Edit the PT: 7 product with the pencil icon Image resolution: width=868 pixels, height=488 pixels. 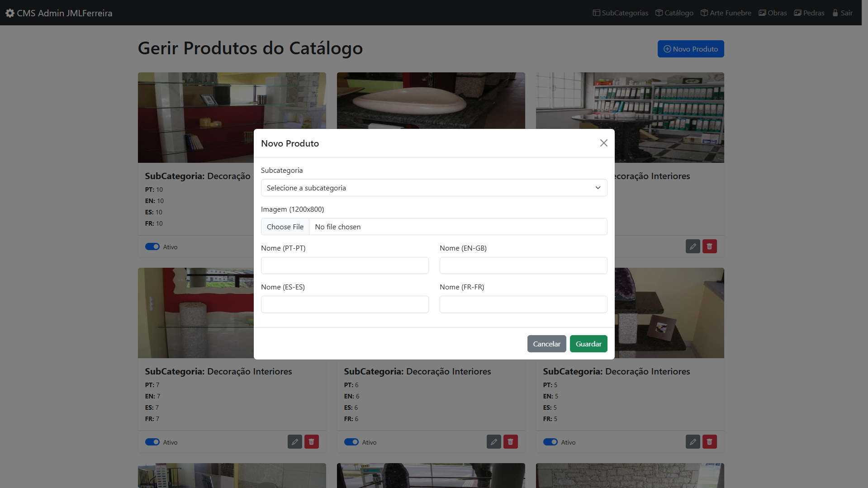coord(295,442)
